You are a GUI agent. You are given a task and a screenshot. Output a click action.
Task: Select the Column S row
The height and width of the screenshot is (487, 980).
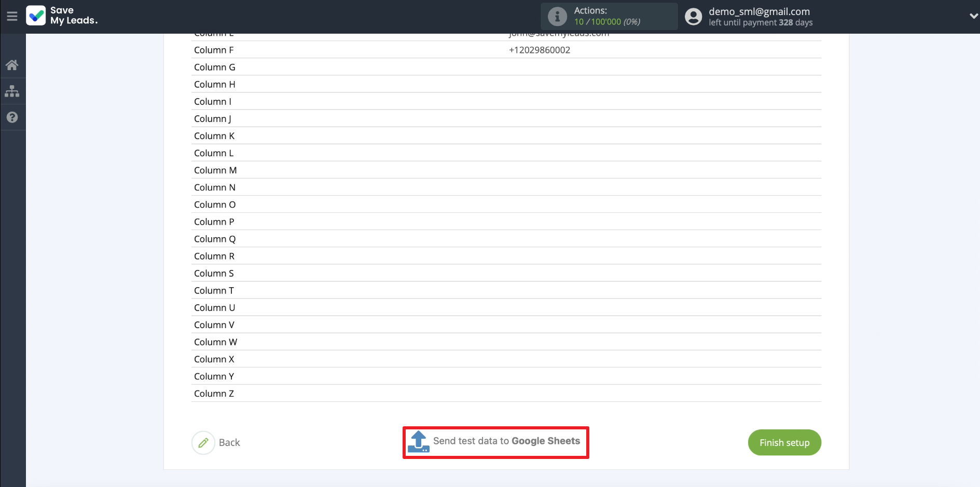(506, 273)
